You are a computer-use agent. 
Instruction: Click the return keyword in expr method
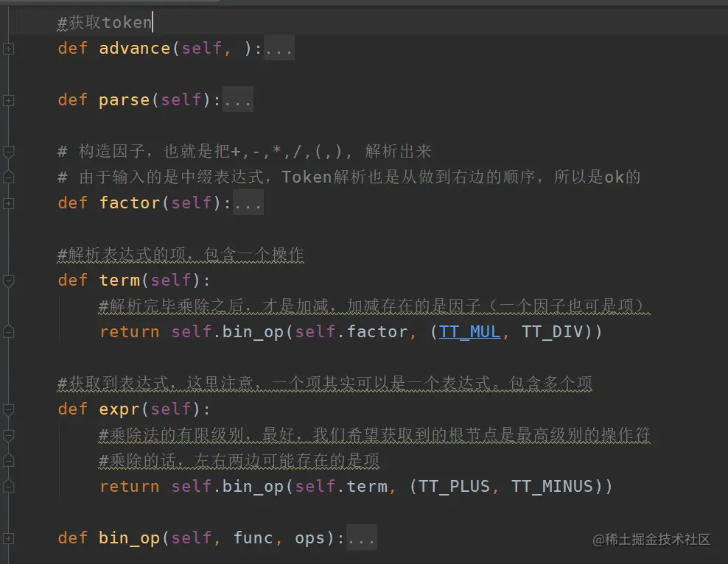coord(130,487)
